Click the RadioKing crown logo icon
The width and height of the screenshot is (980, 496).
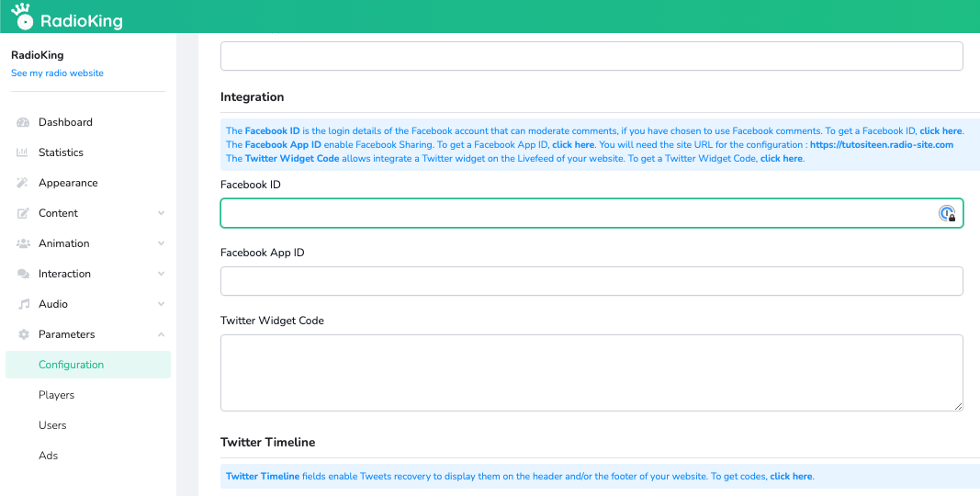tap(22, 17)
